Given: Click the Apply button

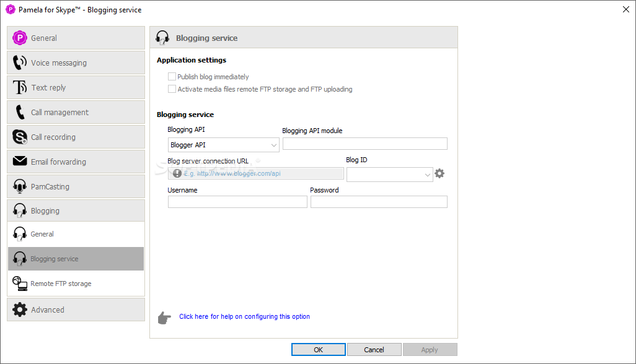Looking at the screenshot, I should pyautogui.click(x=430, y=349).
